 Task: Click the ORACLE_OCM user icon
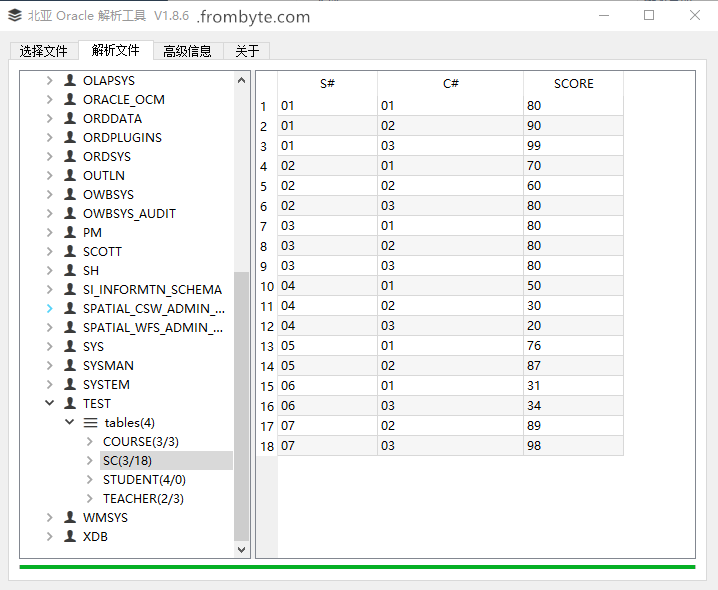pyautogui.click(x=70, y=99)
